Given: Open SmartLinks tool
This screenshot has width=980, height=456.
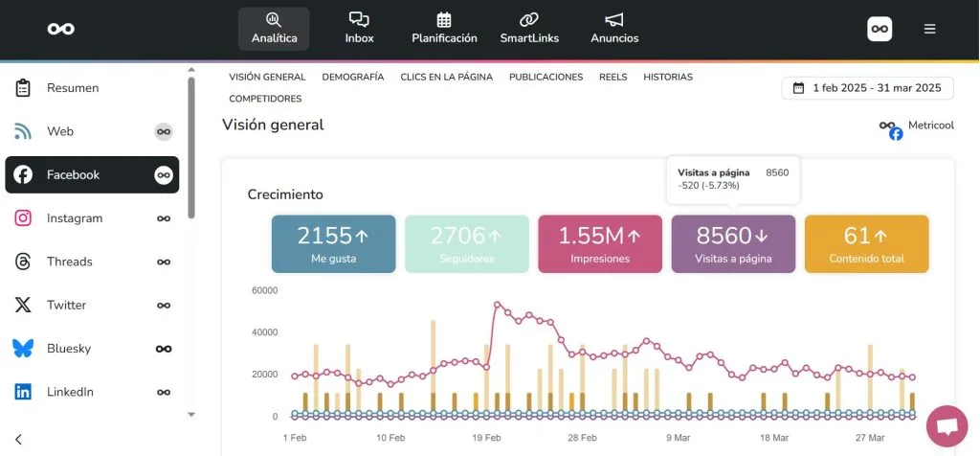Looking at the screenshot, I should tap(529, 29).
